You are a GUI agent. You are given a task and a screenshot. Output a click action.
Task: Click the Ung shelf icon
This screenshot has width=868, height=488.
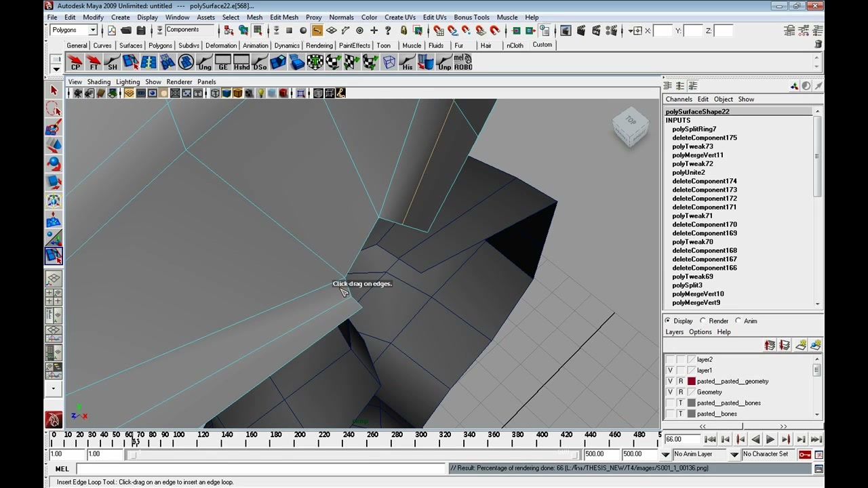(204, 63)
